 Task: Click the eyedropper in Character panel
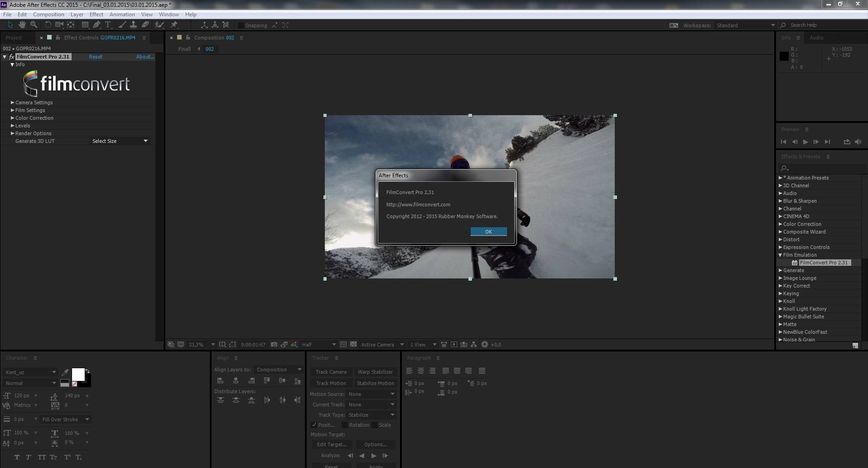tap(65, 372)
